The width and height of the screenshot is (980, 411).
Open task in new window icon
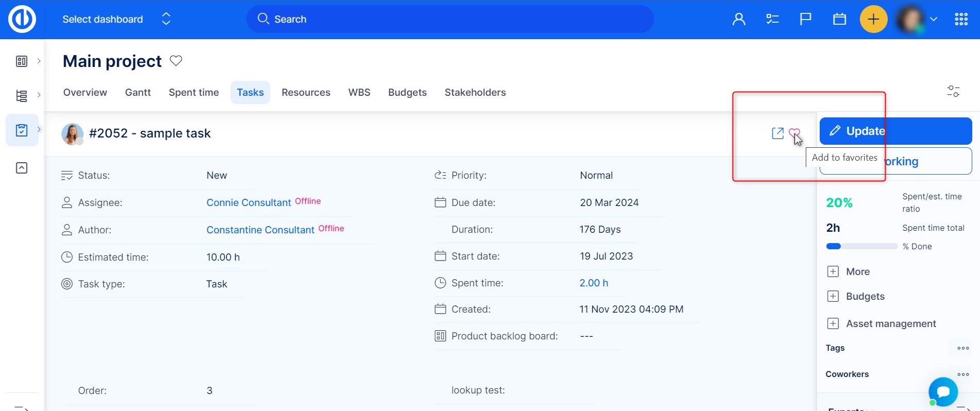coord(777,133)
